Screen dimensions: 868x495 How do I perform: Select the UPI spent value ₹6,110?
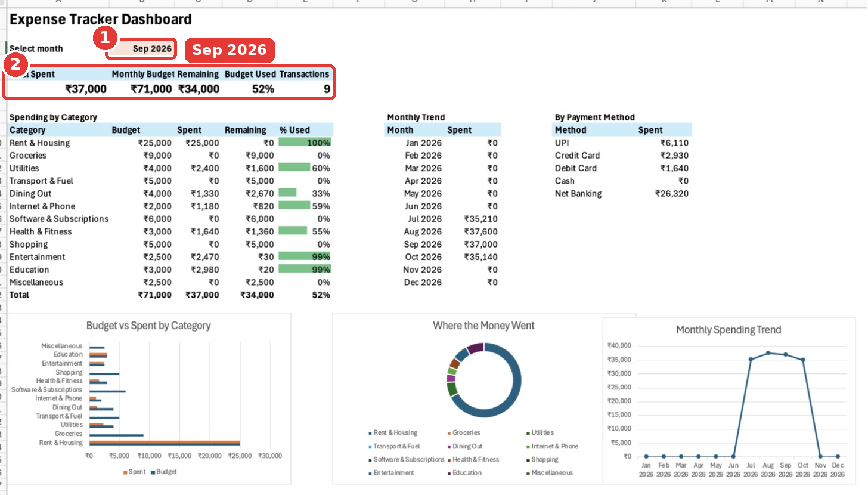674,143
